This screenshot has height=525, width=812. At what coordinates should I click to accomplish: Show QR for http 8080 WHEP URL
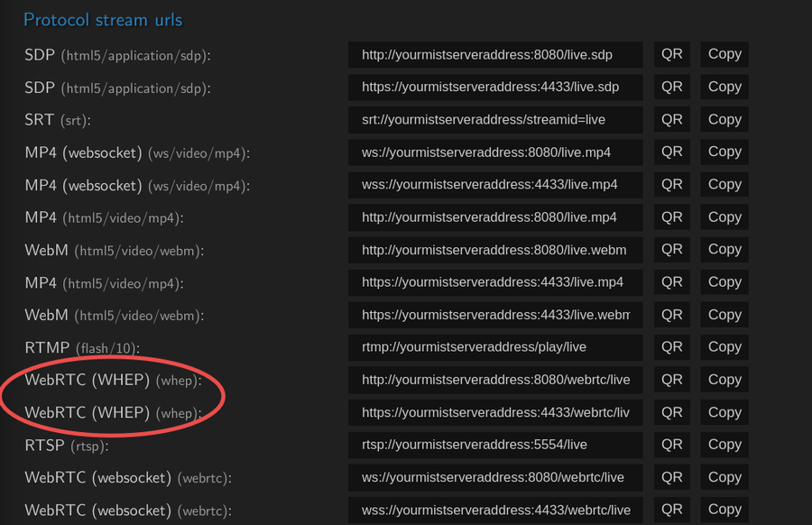[x=671, y=380]
